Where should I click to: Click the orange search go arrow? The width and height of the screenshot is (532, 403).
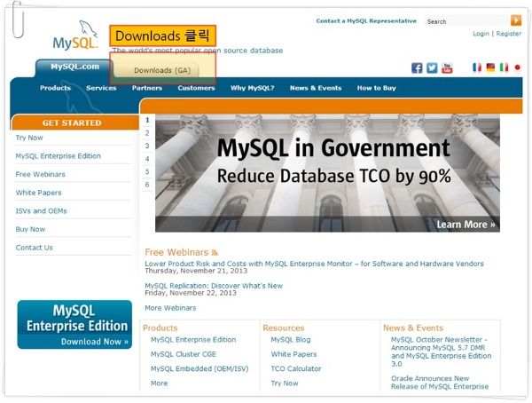[516, 20]
